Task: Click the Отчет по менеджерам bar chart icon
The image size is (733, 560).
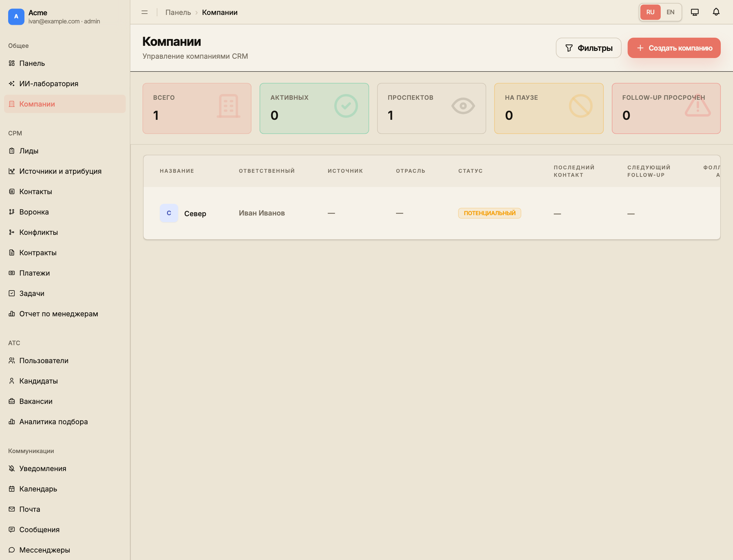Action: [x=12, y=314]
